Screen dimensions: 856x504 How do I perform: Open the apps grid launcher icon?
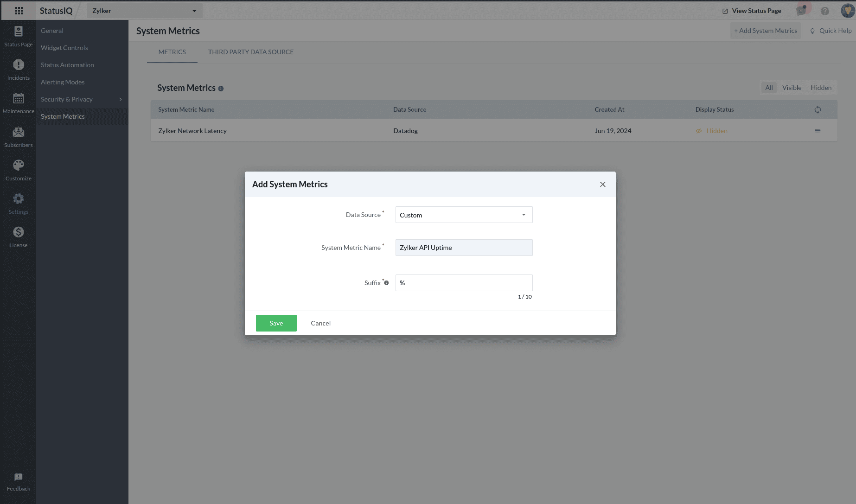click(19, 11)
